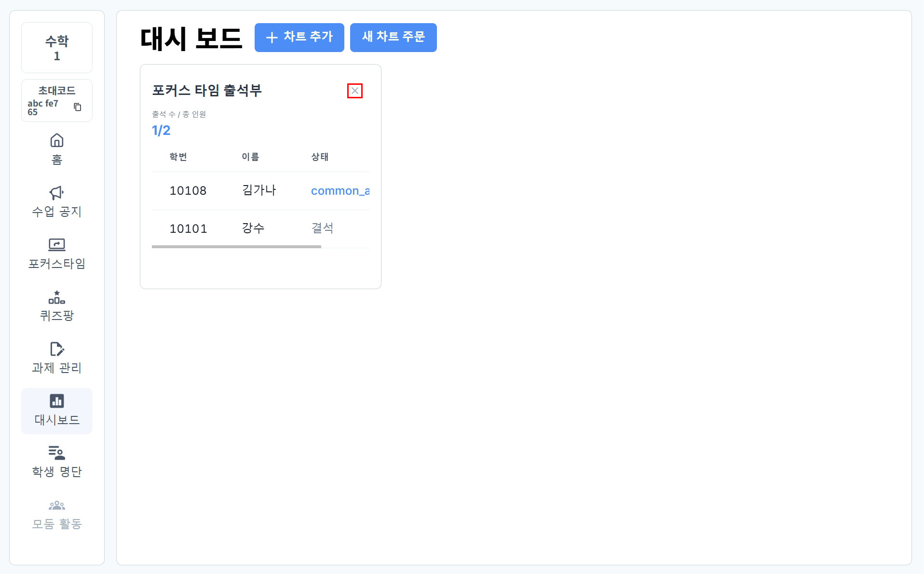Click the 출석 수 / 총 인원 label
The image size is (924, 574).
click(x=179, y=114)
